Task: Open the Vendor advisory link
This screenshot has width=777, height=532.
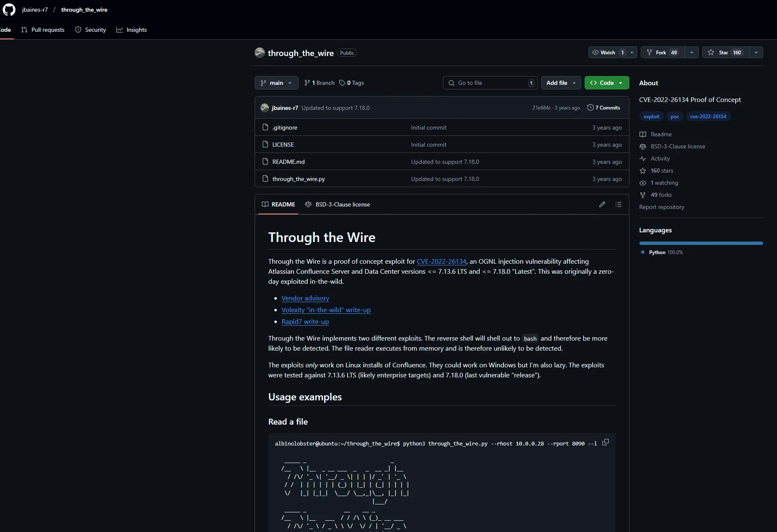Action: [305, 298]
